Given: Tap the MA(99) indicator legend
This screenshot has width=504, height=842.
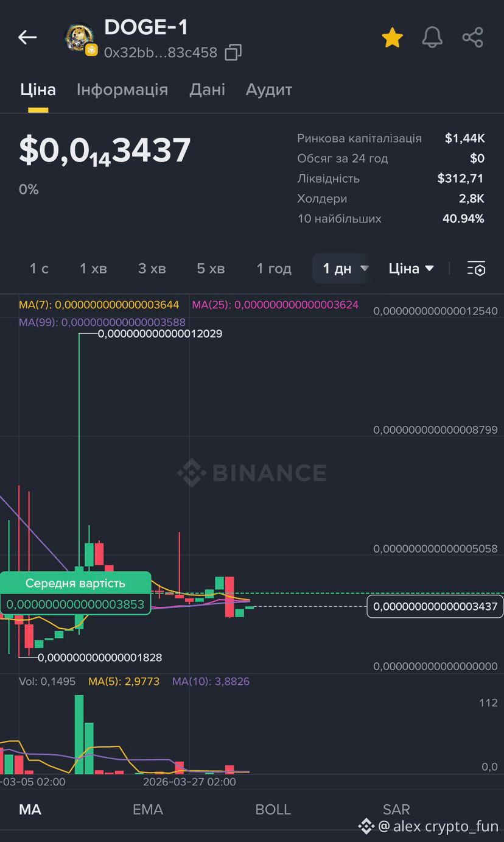Looking at the screenshot, I should (102, 322).
